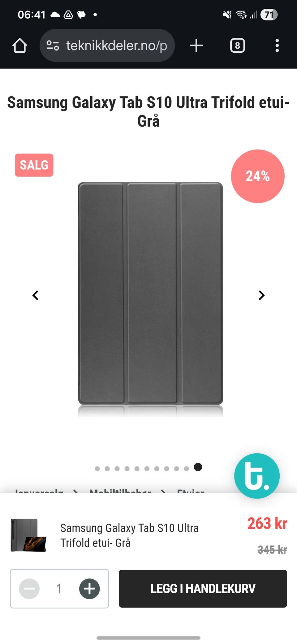297x644 pixels.
Task: Open the Mobiltilbehør breadcrumb link
Action: click(120, 491)
